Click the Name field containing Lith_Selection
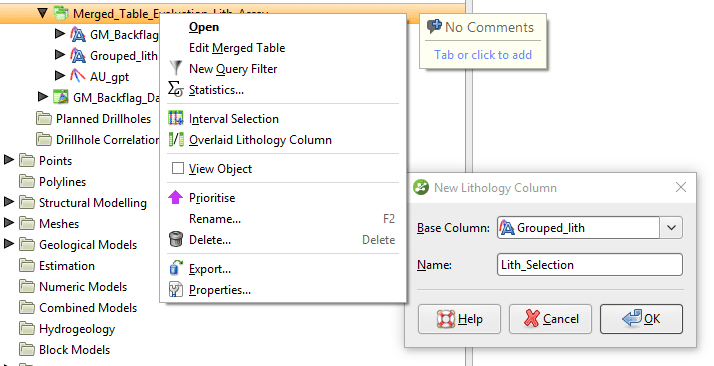The width and height of the screenshot is (714, 366). (x=590, y=264)
